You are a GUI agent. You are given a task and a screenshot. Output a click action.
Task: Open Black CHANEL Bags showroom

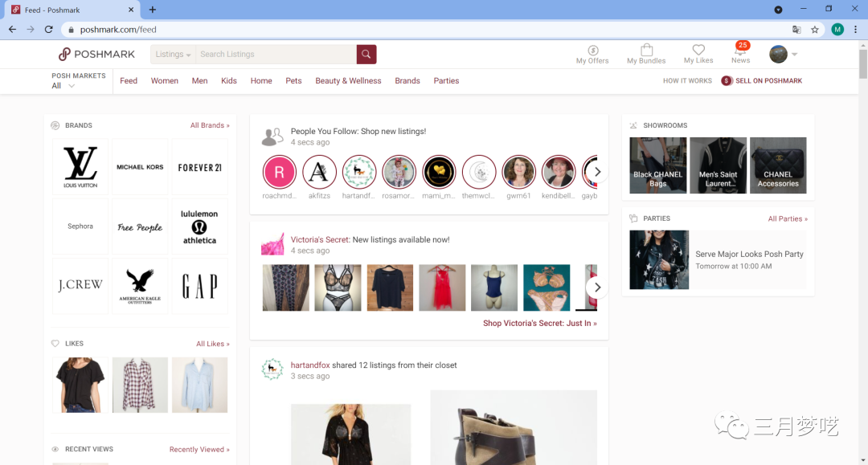pyautogui.click(x=658, y=165)
